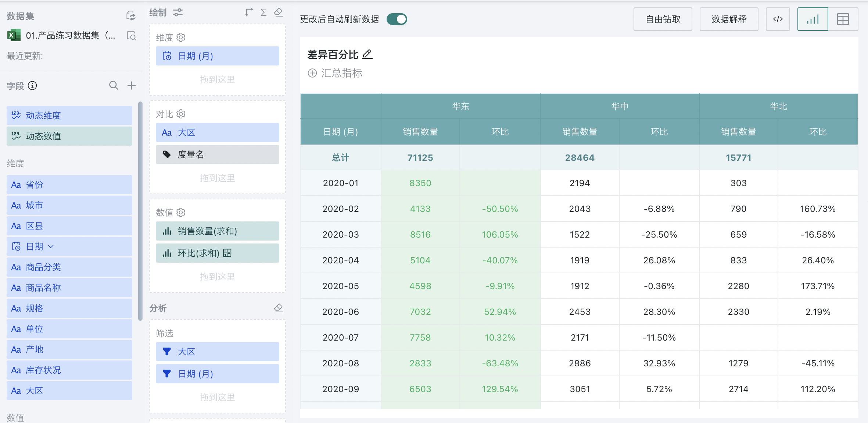The image size is (868, 423).
Task: Expand the 日期 field dropdown chevron
Action: point(51,246)
